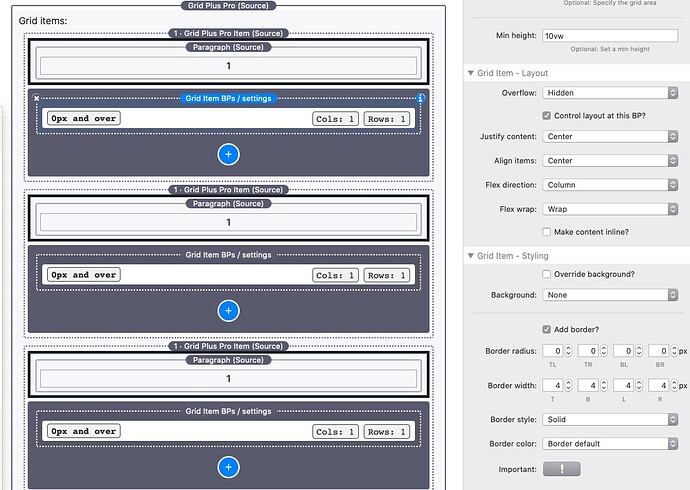This screenshot has width=690, height=490.
Task: Click the Border width L value field
Action: pyautogui.click(x=624, y=385)
